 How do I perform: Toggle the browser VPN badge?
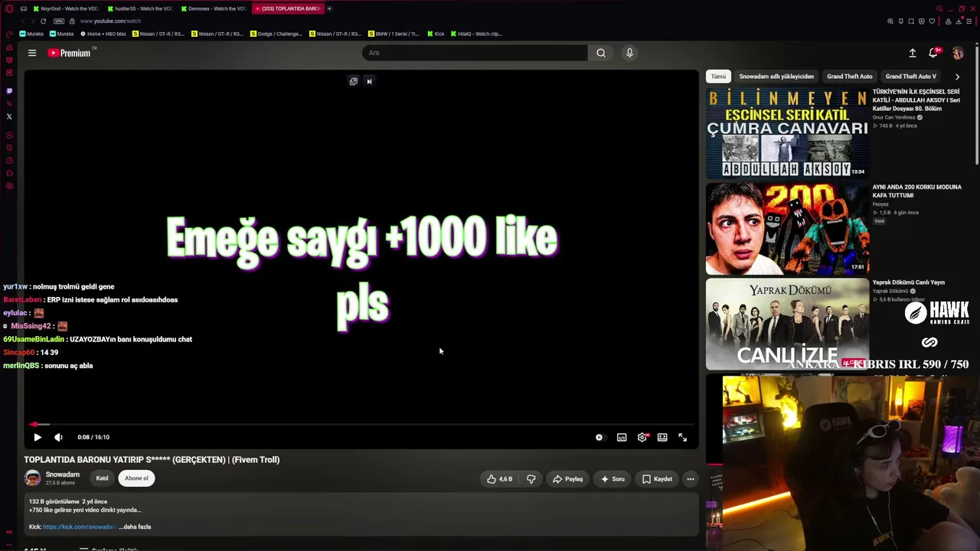coord(59,21)
